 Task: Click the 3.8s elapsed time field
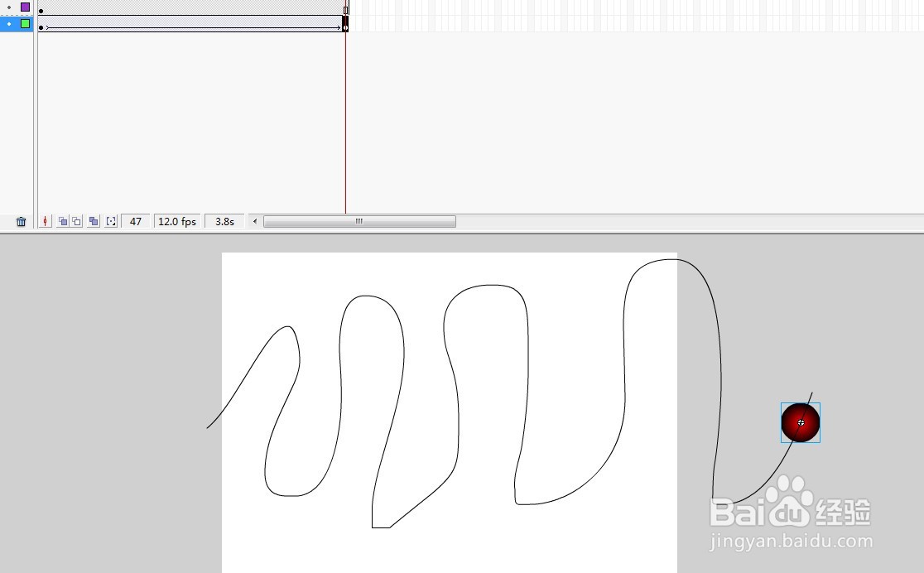coord(224,222)
